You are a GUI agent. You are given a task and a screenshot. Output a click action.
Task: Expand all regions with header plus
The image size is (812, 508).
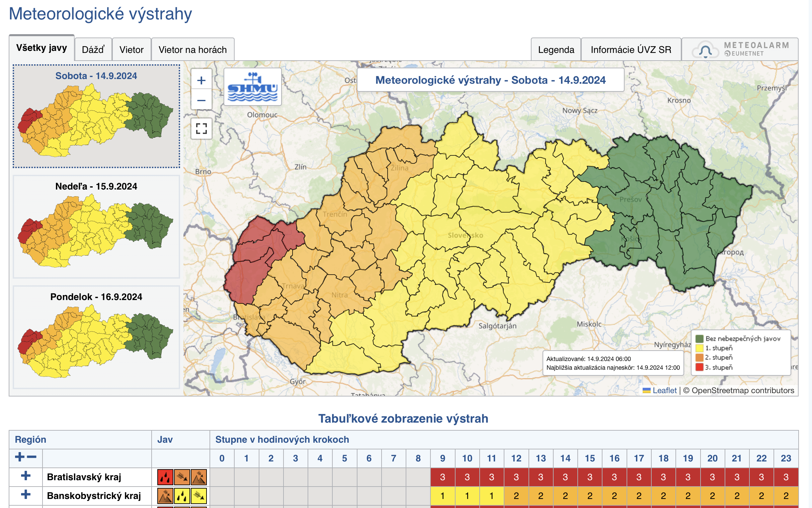tap(20, 457)
